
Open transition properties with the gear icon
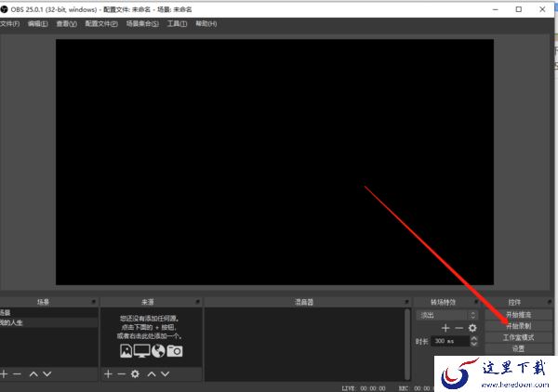tap(472, 328)
